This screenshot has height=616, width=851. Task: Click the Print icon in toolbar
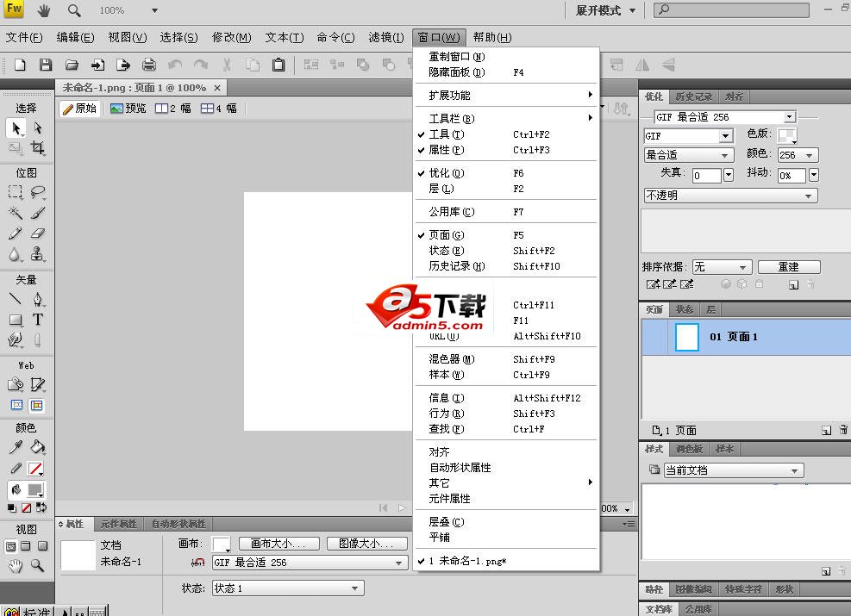(x=149, y=65)
